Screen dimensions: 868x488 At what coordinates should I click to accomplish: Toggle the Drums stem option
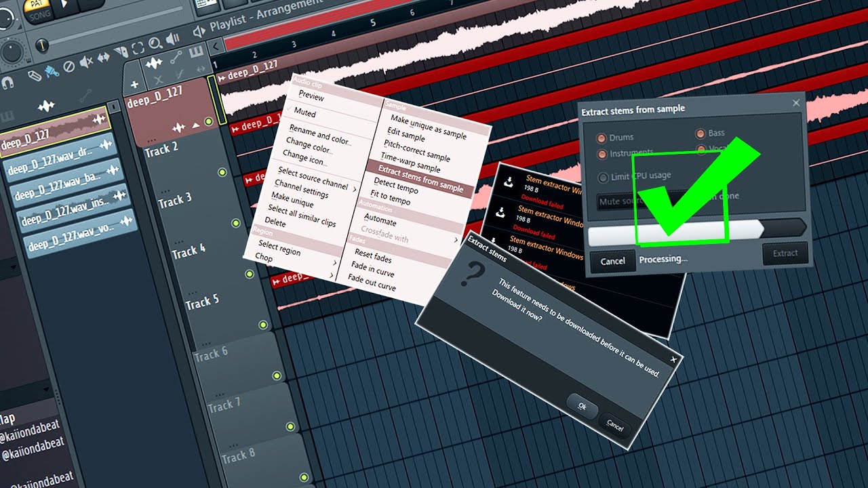pos(601,138)
